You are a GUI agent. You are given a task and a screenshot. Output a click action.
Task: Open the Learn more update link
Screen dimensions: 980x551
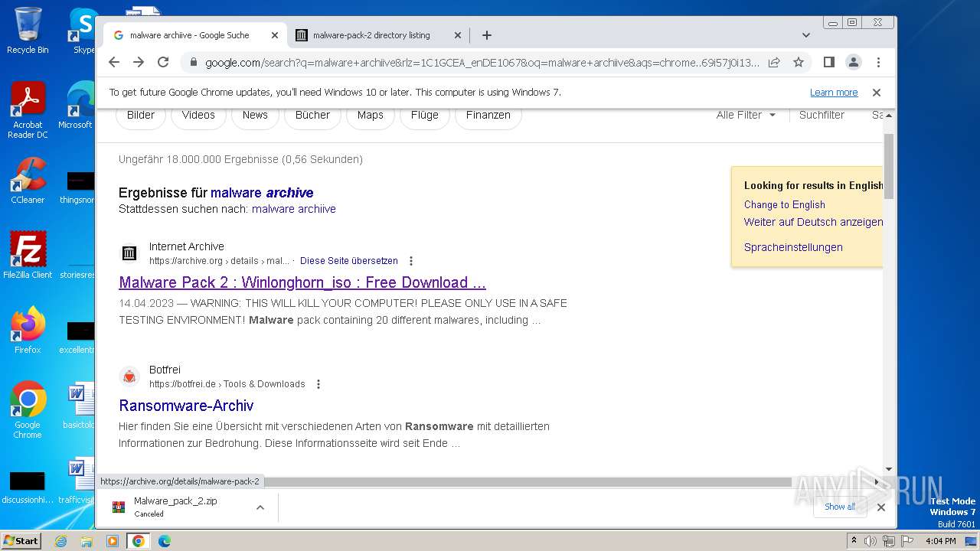tap(834, 93)
